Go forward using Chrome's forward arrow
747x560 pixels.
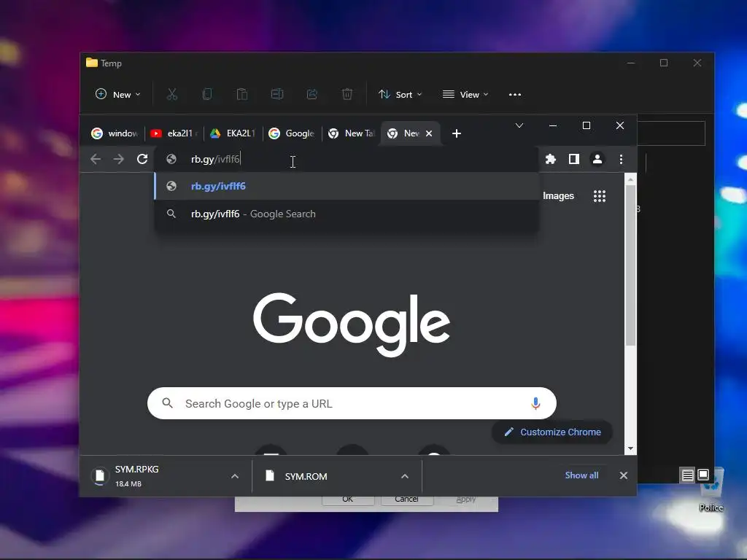click(x=119, y=159)
